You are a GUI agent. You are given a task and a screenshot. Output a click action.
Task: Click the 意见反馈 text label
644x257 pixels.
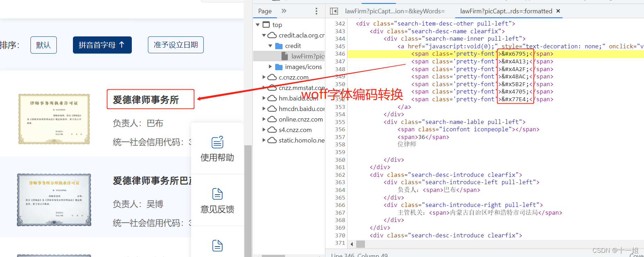[217, 209]
